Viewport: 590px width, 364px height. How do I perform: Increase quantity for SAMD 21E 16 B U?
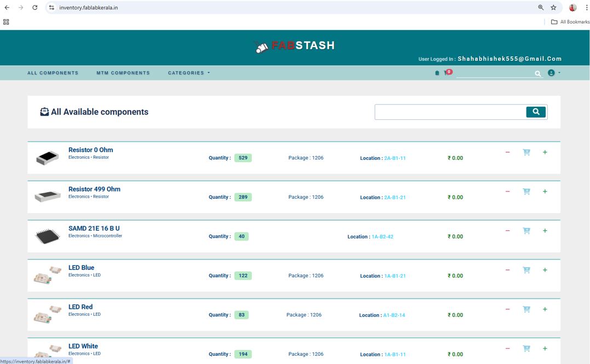click(545, 230)
